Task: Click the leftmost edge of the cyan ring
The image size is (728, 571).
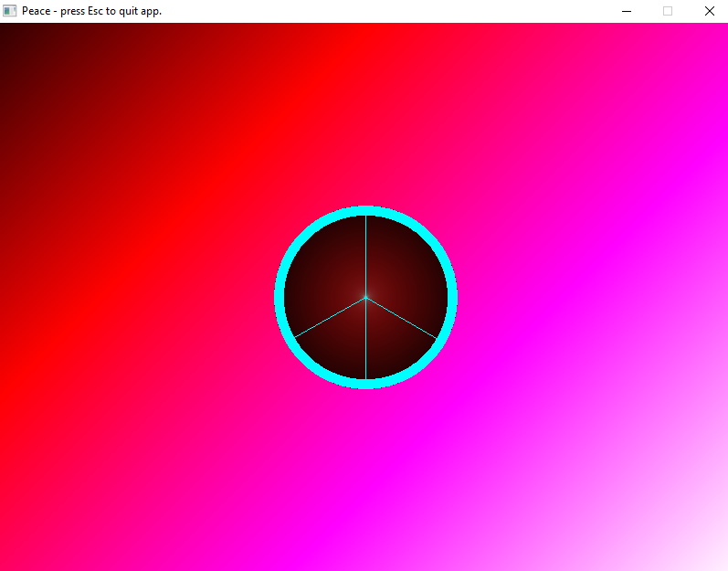Action: (x=279, y=297)
